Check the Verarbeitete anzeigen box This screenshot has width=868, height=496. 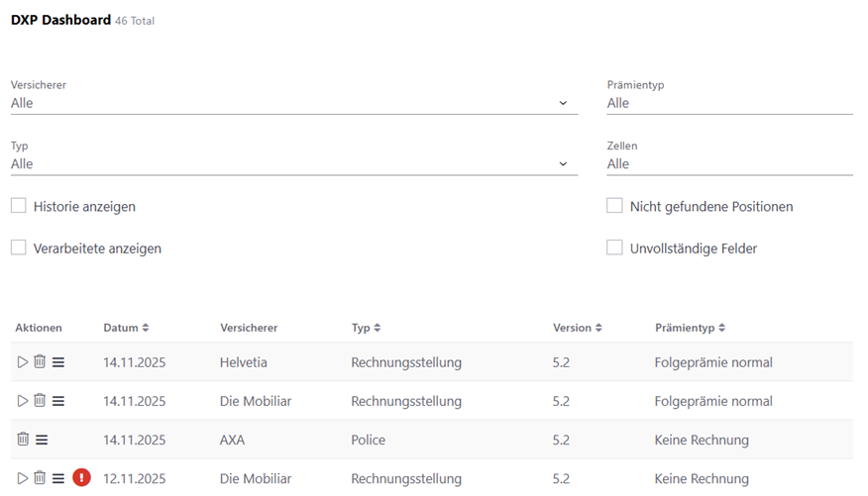[x=19, y=248]
